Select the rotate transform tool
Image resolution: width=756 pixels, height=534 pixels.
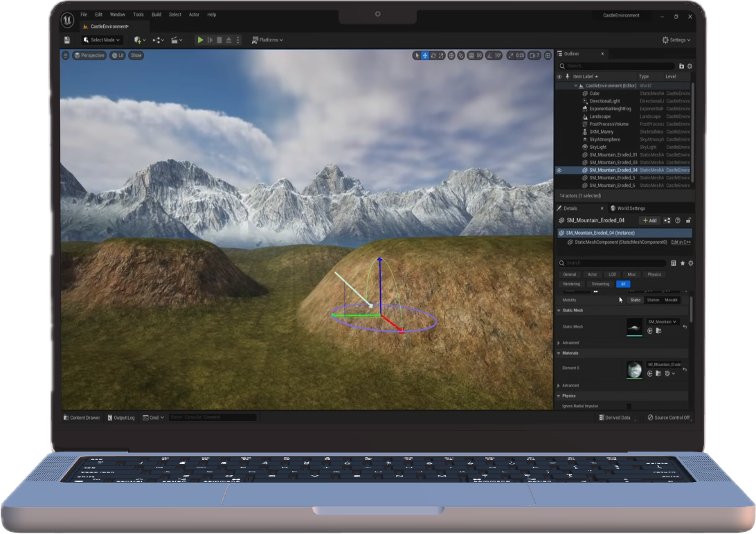click(434, 55)
